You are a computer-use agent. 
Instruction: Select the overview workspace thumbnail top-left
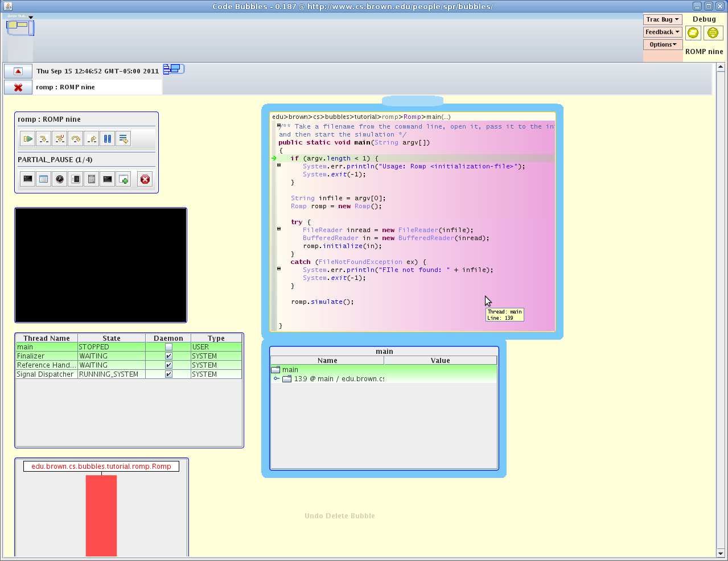(20, 27)
